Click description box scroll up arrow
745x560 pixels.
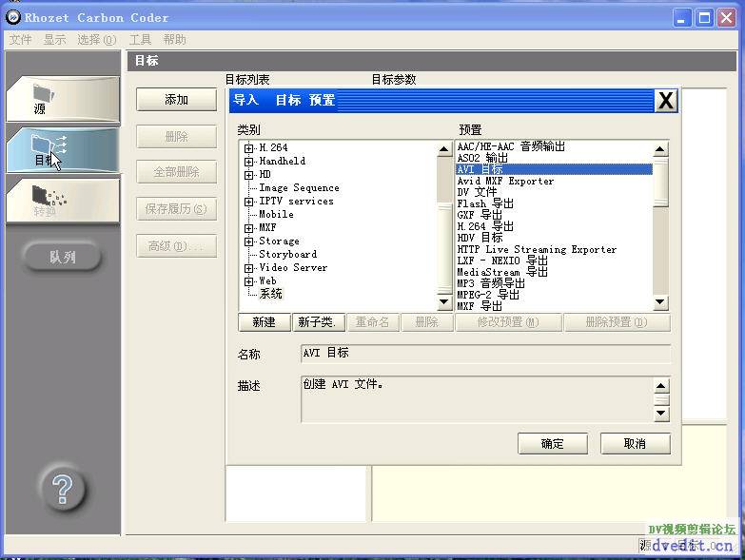click(x=661, y=385)
